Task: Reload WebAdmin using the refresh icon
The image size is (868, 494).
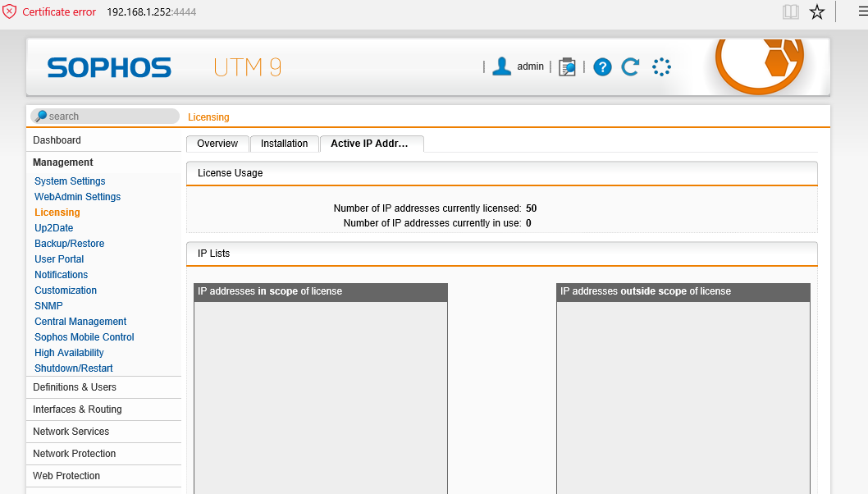Action: pyautogui.click(x=631, y=67)
